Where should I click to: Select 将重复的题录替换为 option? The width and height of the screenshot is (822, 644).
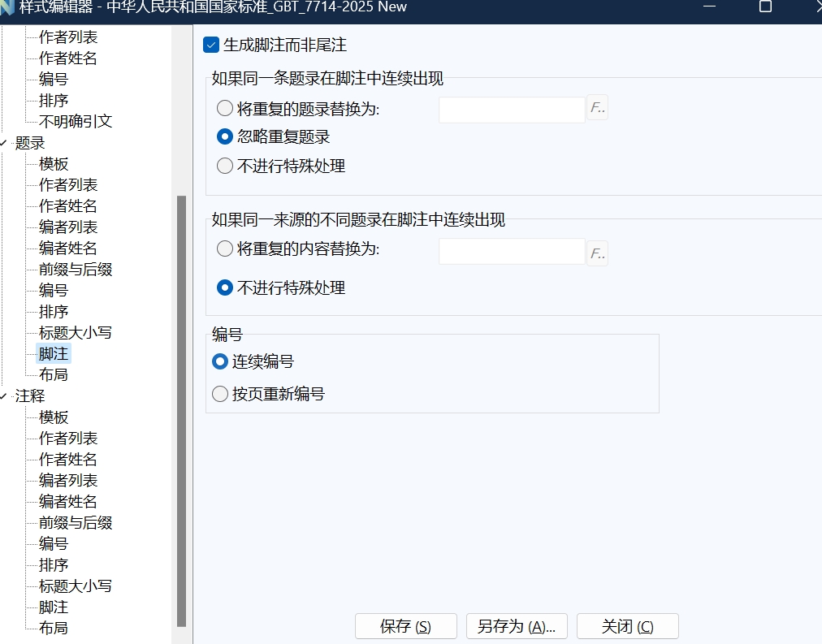click(x=223, y=106)
